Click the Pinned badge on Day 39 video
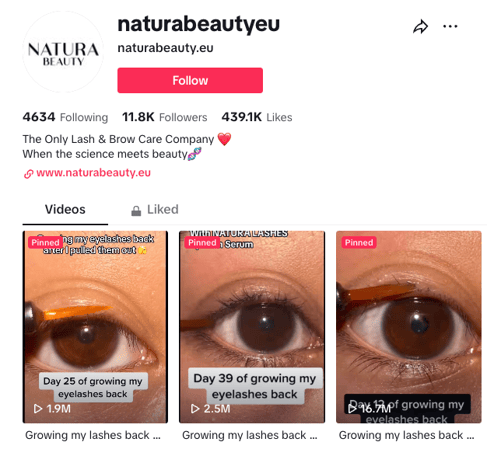487x449 pixels. (202, 242)
